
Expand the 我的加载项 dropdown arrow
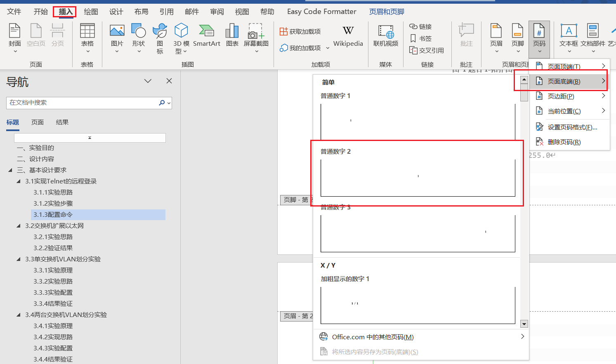pyautogui.click(x=328, y=48)
